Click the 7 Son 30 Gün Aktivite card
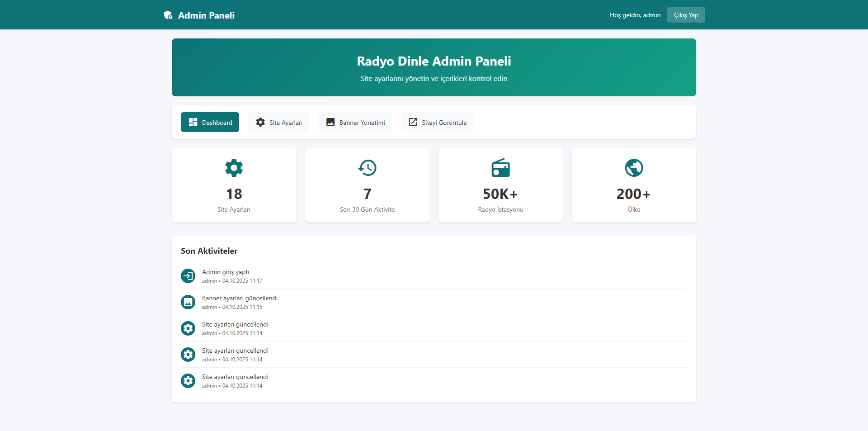 [367, 185]
